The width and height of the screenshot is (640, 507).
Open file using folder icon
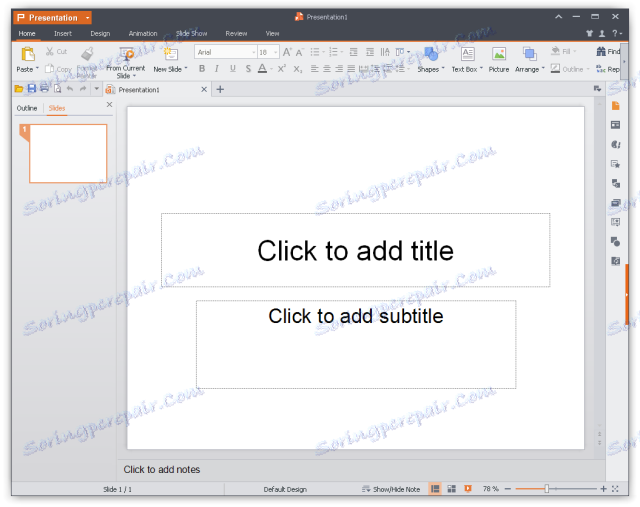pyautogui.click(x=19, y=89)
